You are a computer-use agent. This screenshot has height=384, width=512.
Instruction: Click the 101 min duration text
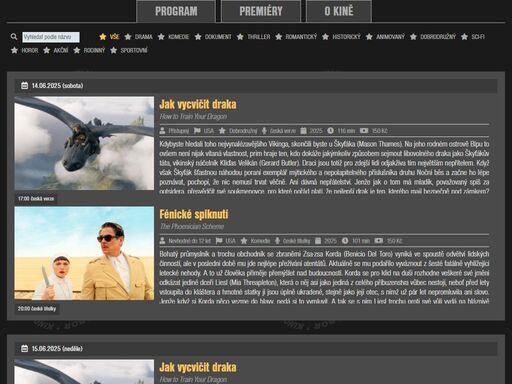point(361,241)
